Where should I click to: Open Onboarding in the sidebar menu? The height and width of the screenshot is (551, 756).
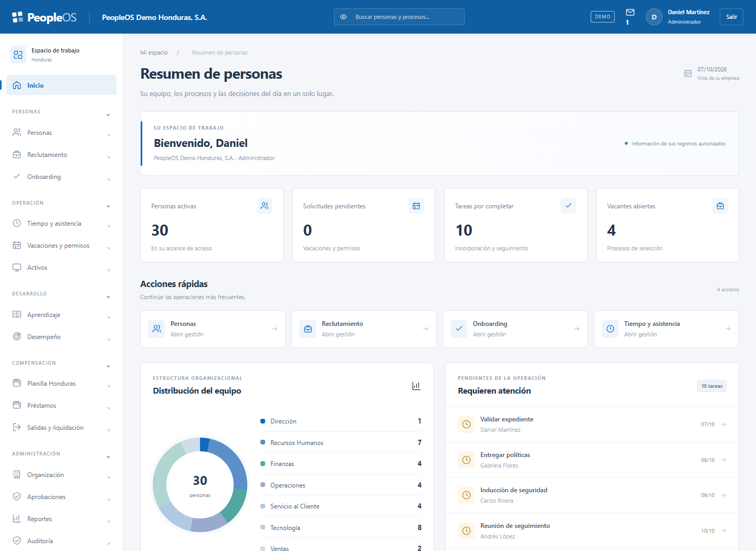click(61, 177)
